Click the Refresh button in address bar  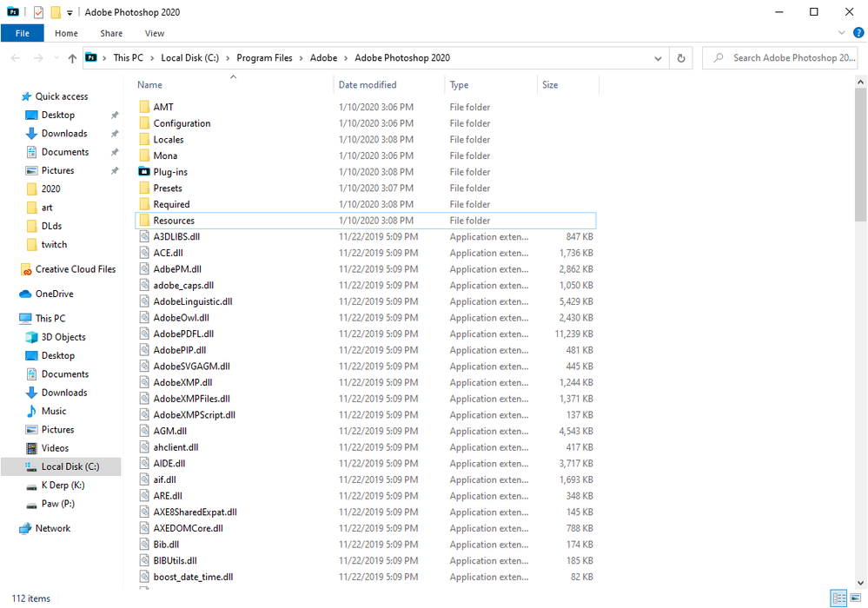tap(681, 58)
